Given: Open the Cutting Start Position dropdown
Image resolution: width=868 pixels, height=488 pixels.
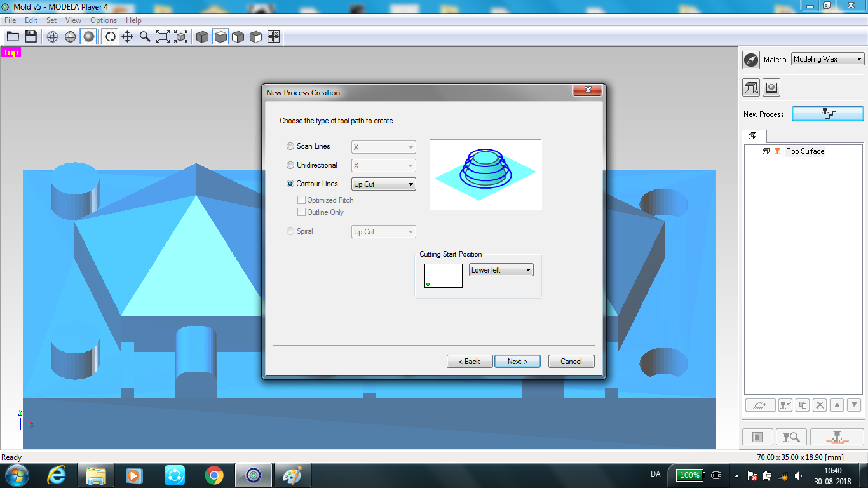Looking at the screenshot, I should 501,270.
